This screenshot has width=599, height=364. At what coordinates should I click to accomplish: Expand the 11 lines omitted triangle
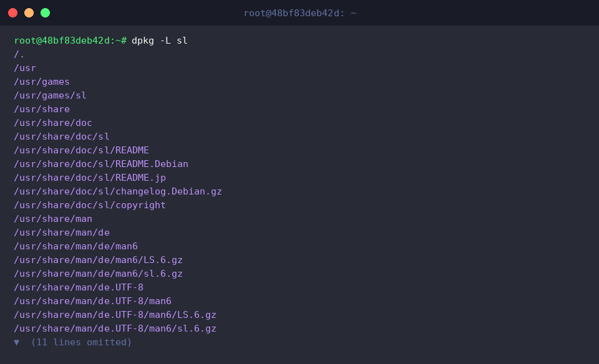(x=16, y=342)
